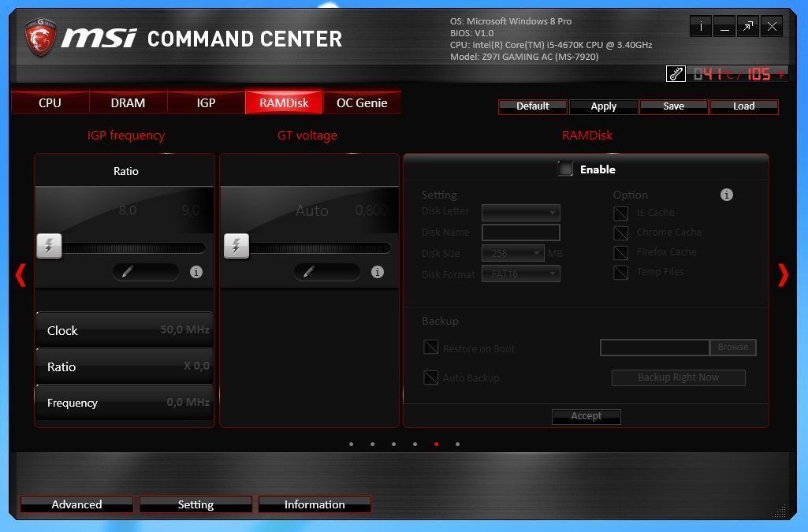Go to previous page with left arrow
This screenshot has height=532, width=808.
21,274
